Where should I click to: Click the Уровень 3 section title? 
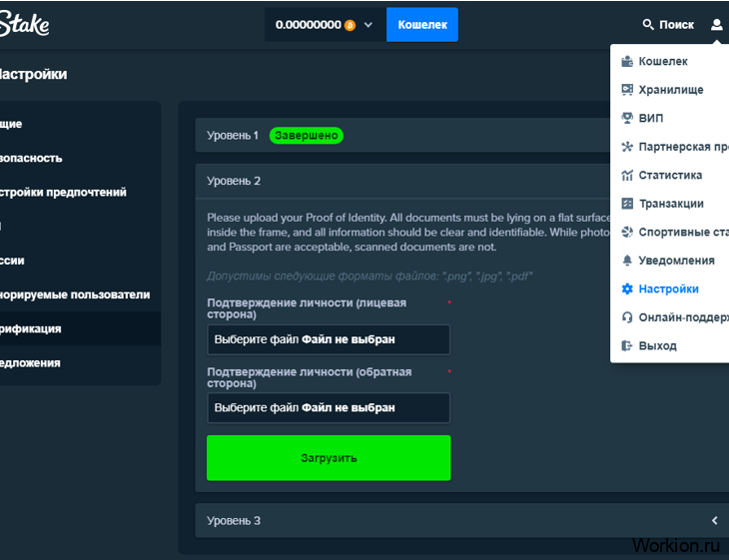(x=234, y=520)
